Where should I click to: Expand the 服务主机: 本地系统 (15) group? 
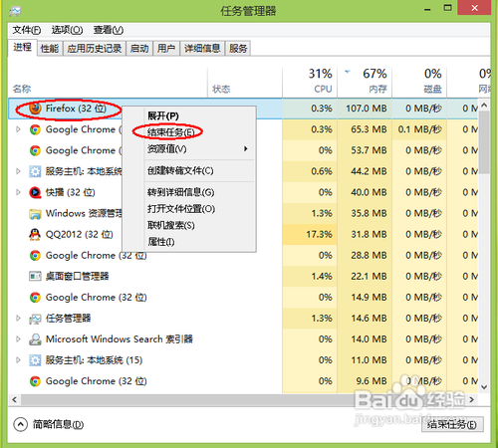[18, 360]
